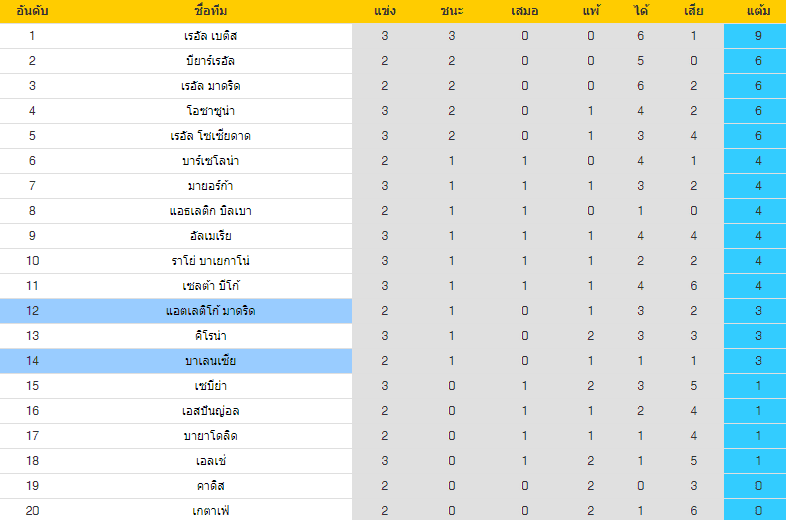Click the เสีย column header
Viewport: 786px width, 520px height.
coord(693,11)
